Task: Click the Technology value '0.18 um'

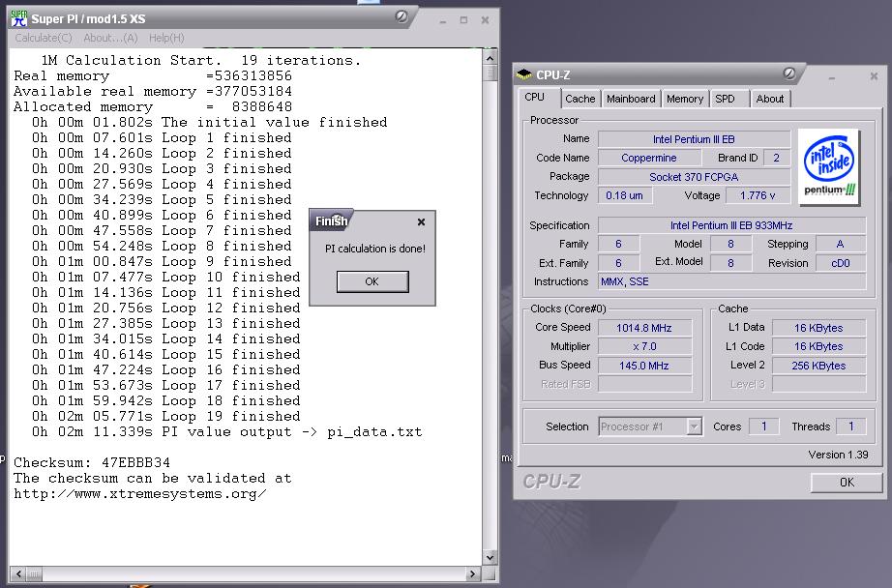Action: (625, 195)
